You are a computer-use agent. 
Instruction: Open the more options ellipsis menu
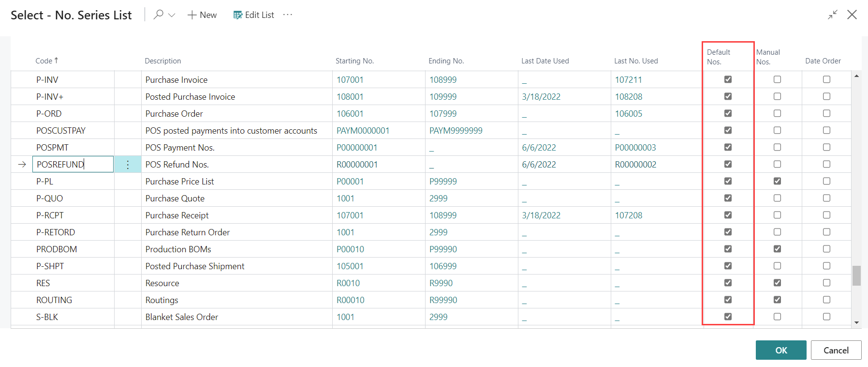pyautogui.click(x=288, y=15)
